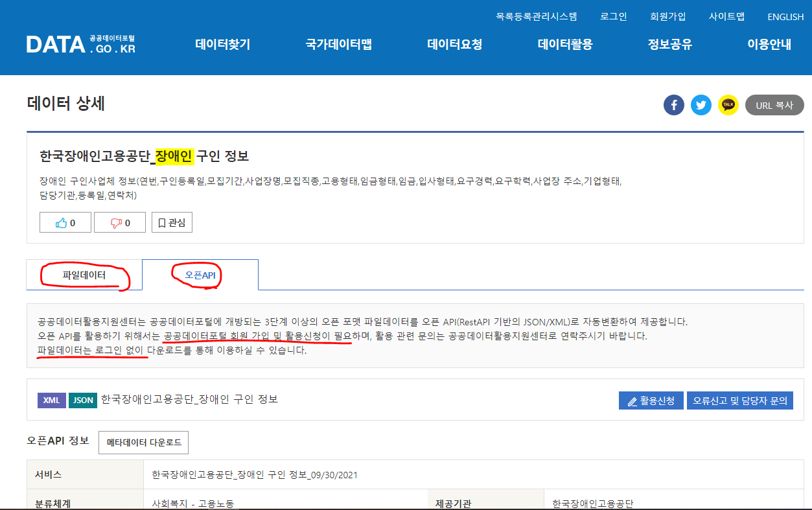Click dataset title 한국장애인고용공단_장애인 구인 정보 heading
Screen dimensions: 812x510
tap(145, 156)
